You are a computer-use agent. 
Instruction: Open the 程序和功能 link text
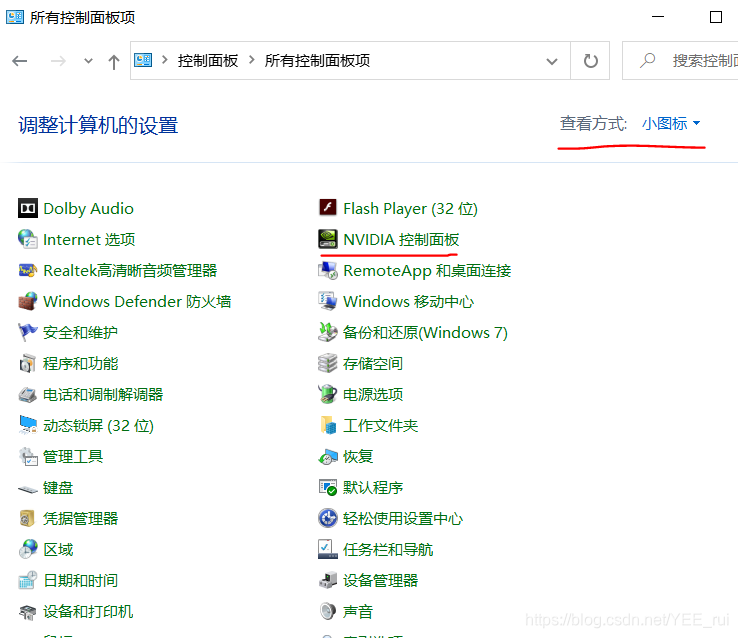[80, 364]
